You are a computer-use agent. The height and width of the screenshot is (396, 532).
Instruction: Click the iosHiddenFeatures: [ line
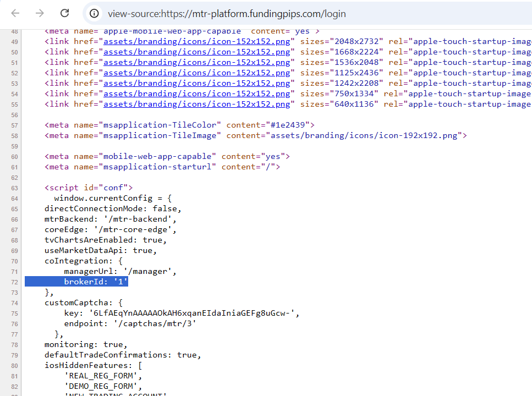94,365
